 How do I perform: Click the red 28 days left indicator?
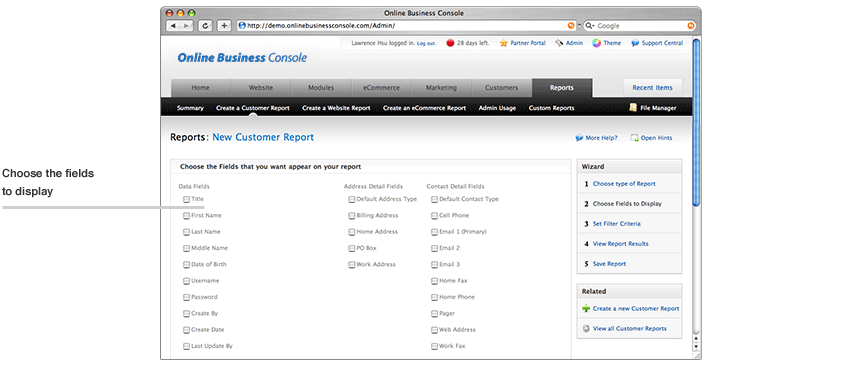[x=450, y=43]
